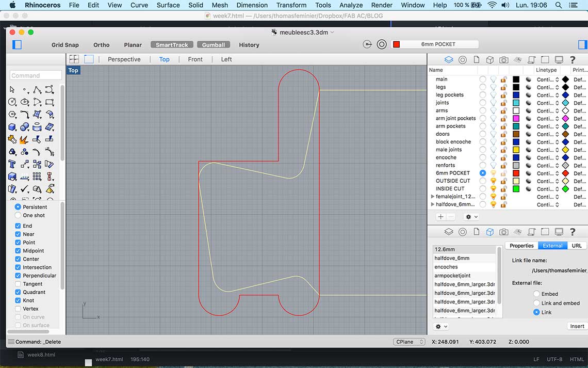Toggle the End object snap checkbox
The width and height of the screenshot is (588, 368).
pos(18,226)
